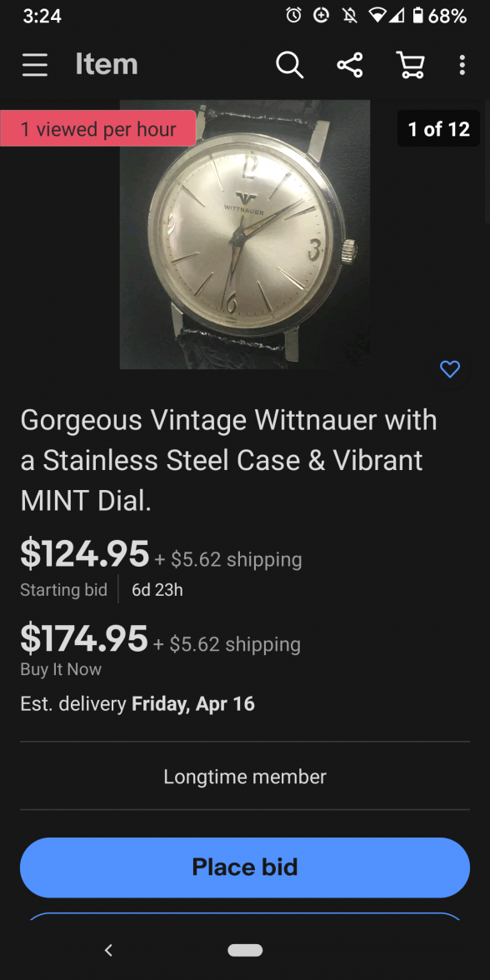
Task: Open the Wittnauer watch photo thumbnail
Action: pyautogui.click(x=244, y=234)
